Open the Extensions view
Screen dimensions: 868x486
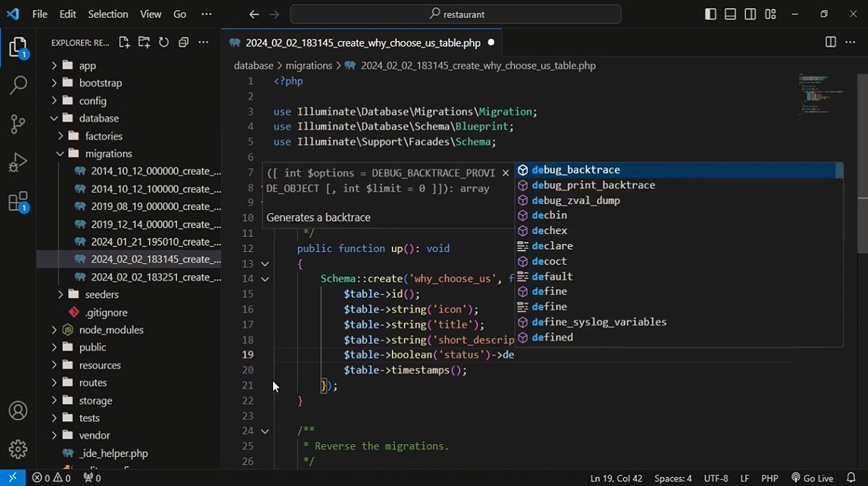[18, 201]
